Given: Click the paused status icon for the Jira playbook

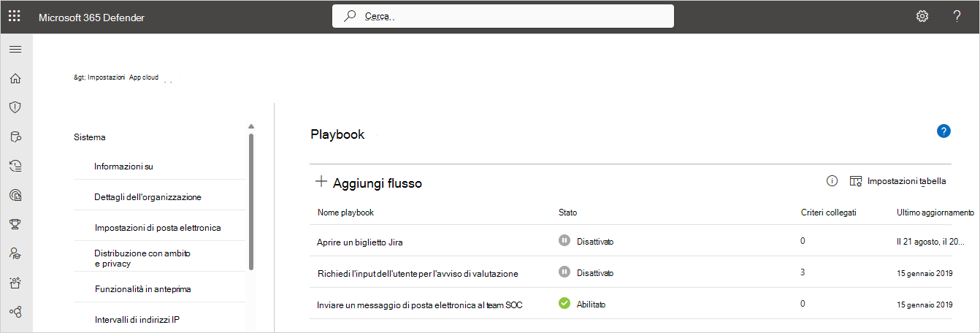Looking at the screenshot, I should coord(564,240).
